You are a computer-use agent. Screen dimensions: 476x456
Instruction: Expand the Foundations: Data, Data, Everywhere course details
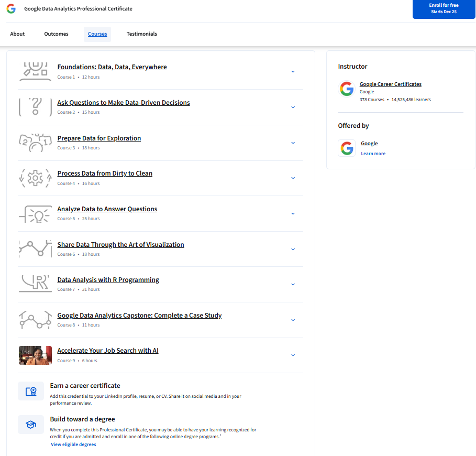(x=293, y=71)
